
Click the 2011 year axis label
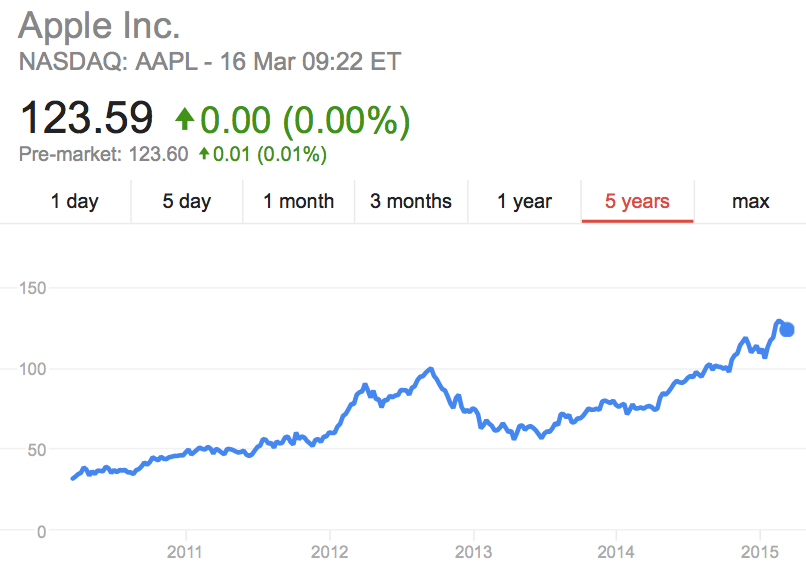point(185,551)
